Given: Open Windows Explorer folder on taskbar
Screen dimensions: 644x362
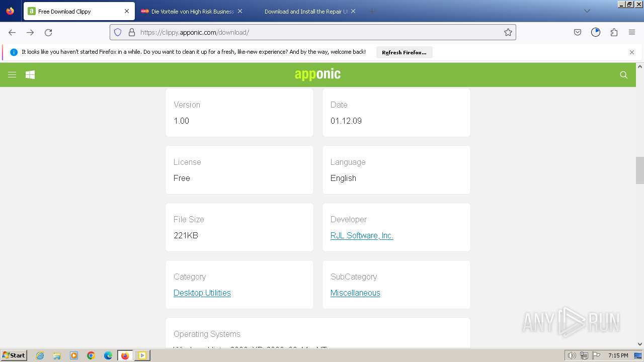Looking at the screenshot, I should pyautogui.click(x=57, y=355).
